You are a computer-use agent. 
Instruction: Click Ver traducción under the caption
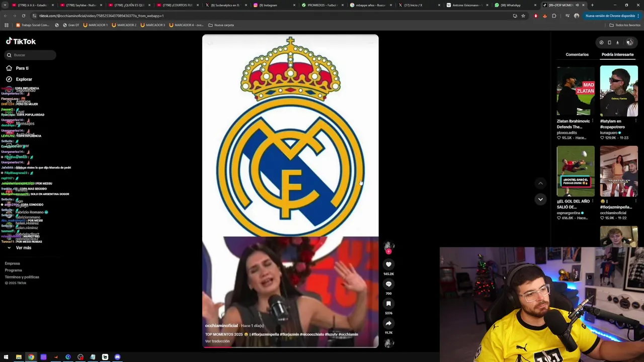click(217, 341)
